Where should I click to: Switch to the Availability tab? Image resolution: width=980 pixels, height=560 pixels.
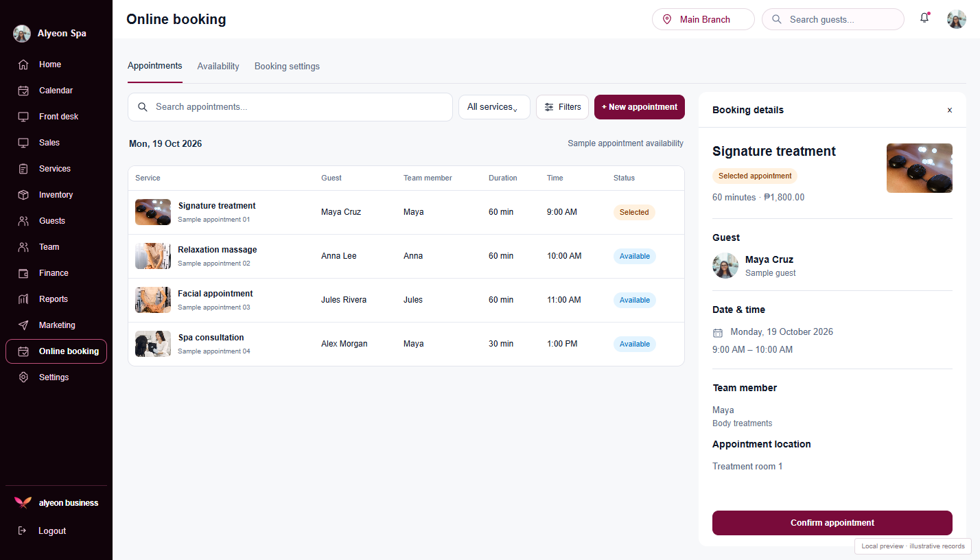218,67
